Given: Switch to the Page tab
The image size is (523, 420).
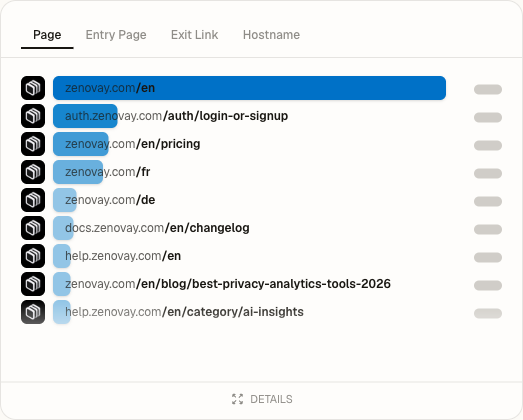Looking at the screenshot, I should coord(47,35).
